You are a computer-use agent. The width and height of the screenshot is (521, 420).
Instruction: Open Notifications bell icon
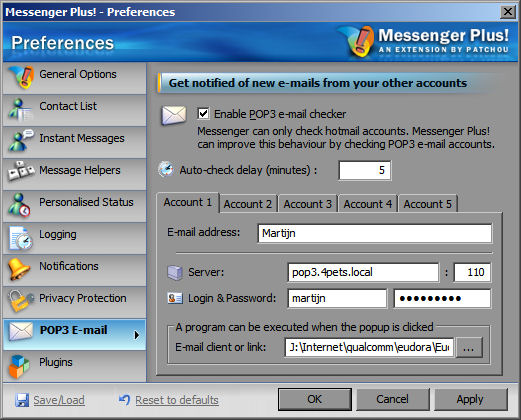tap(19, 269)
